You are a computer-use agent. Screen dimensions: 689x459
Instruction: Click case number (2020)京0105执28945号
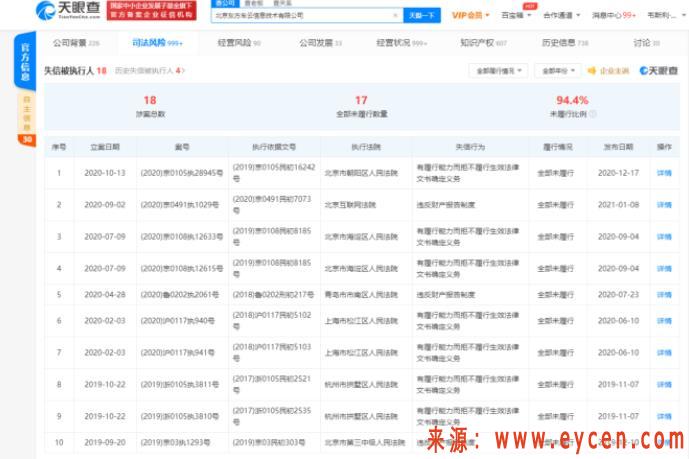(181, 173)
